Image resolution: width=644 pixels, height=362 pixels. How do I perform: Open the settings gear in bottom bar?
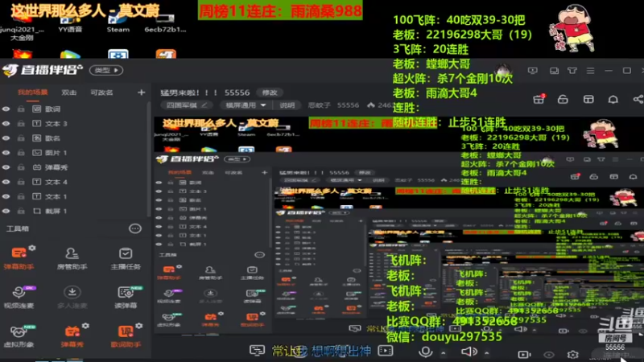point(573,354)
